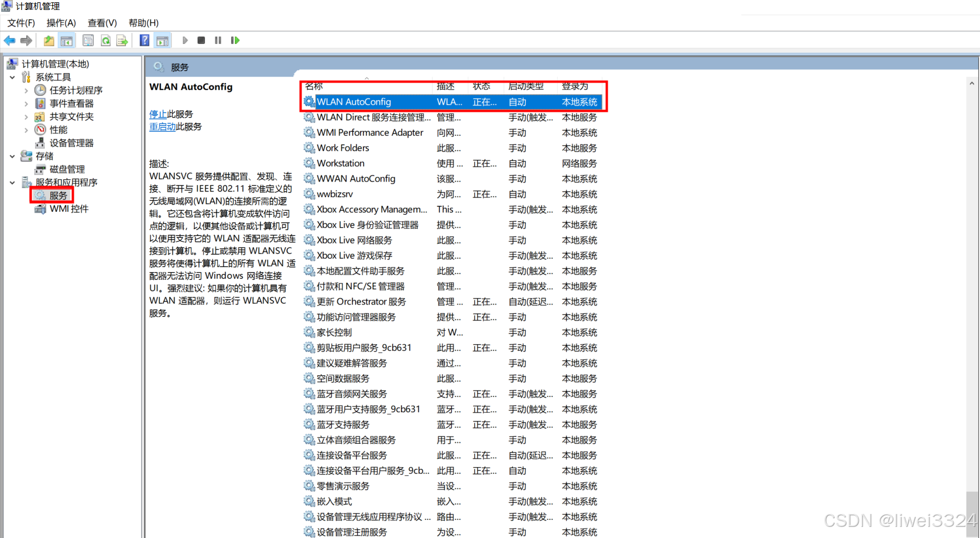Viewport: 980px width, 538px height.
Task: Click the services list scrollbar up arrow
Action: pos(972,84)
